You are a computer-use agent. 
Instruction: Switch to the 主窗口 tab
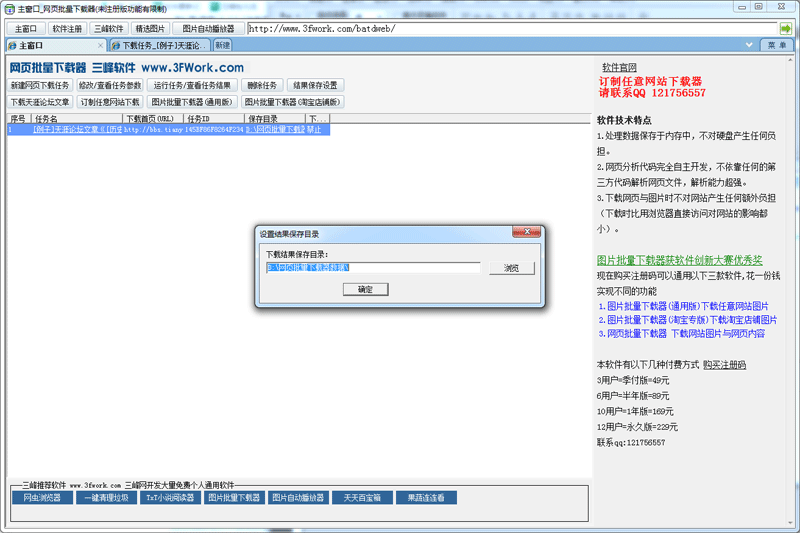coord(56,45)
